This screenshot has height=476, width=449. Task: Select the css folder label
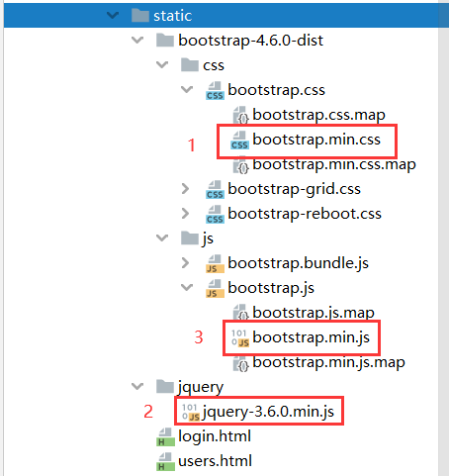(214, 65)
